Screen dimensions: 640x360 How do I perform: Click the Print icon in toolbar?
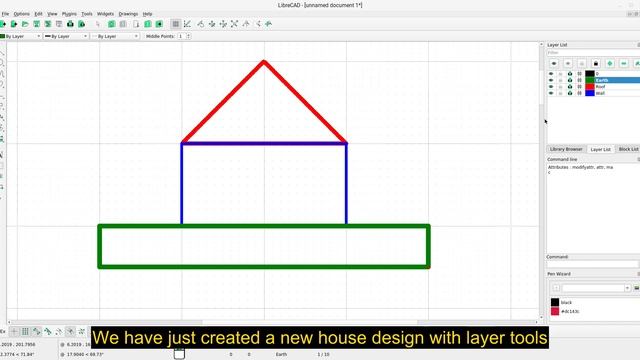(70, 24)
